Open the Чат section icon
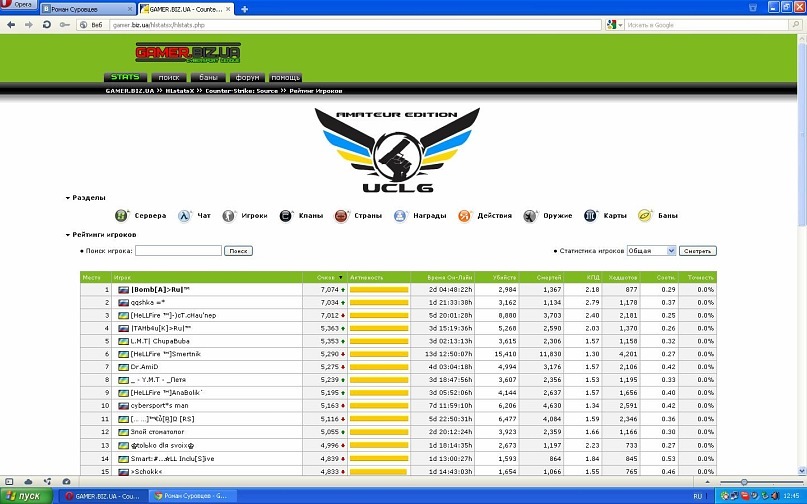Screen dimensions: 807x504 click(184, 216)
